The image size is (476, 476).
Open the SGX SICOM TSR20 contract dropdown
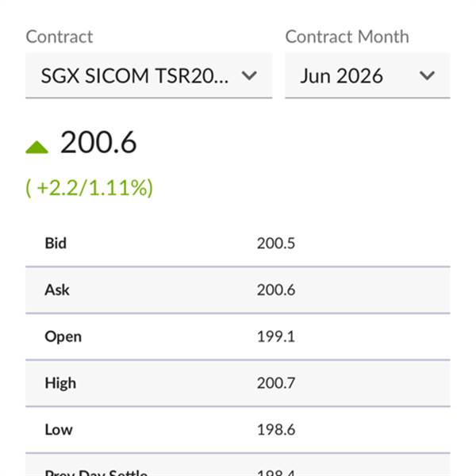coord(135,76)
